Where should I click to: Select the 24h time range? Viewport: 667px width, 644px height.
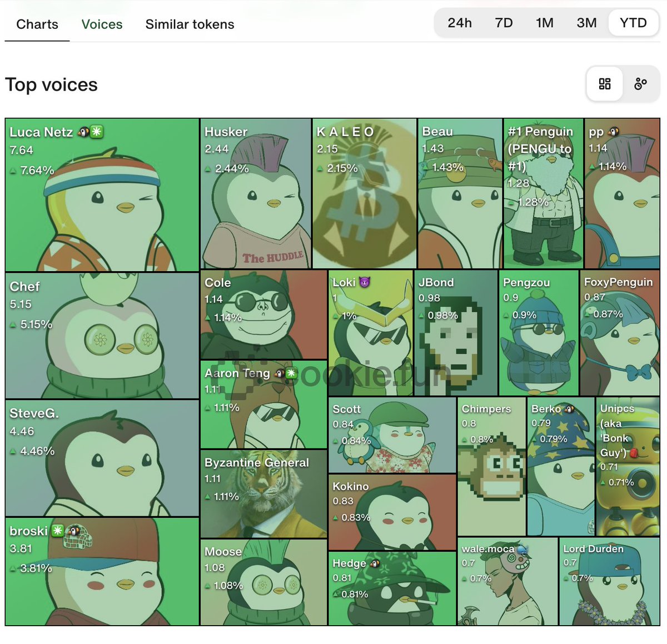tap(460, 23)
